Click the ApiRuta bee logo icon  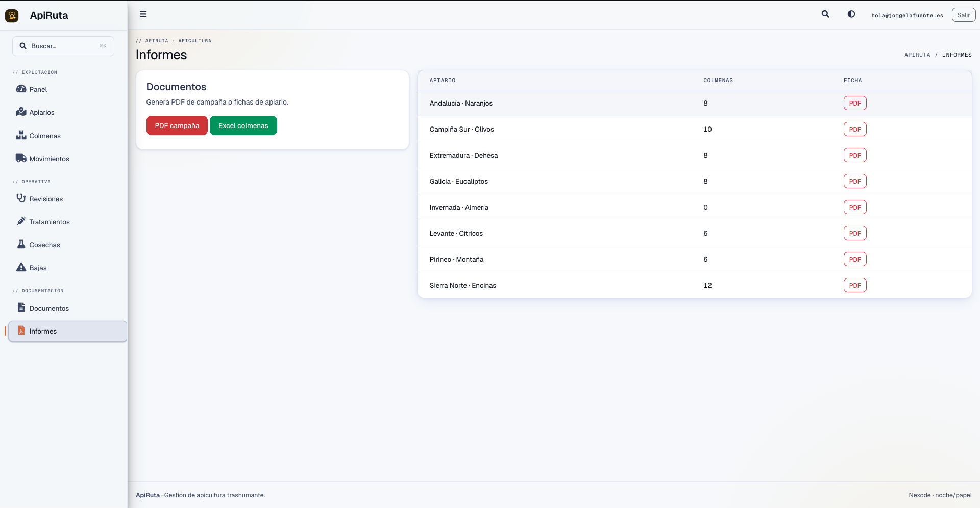[12, 16]
